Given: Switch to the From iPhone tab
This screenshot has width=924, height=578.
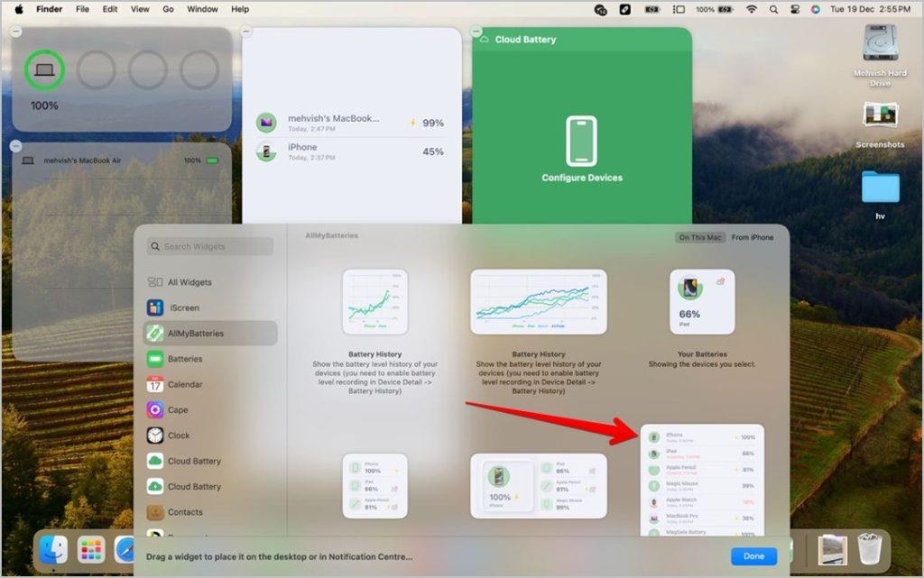Looking at the screenshot, I should point(753,237).
